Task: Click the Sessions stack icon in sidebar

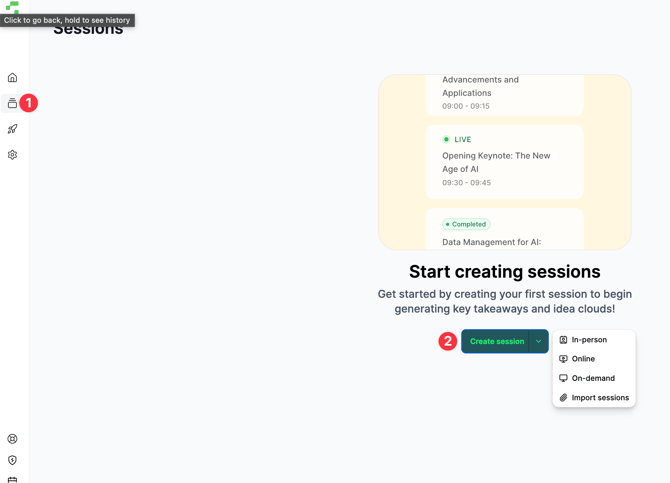Action: tap(12, 103)
